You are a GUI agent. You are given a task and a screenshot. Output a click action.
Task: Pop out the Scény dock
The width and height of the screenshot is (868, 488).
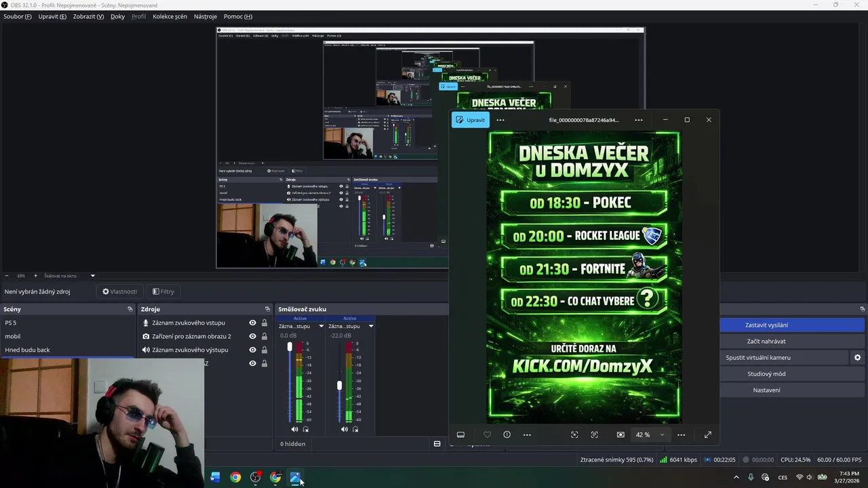(130, 309)
